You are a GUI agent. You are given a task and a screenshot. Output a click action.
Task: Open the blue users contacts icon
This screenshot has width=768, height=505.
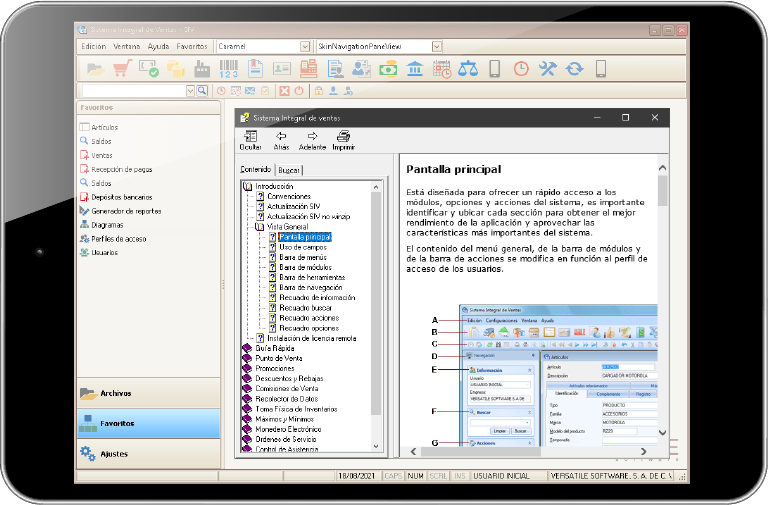click(361, 69)
